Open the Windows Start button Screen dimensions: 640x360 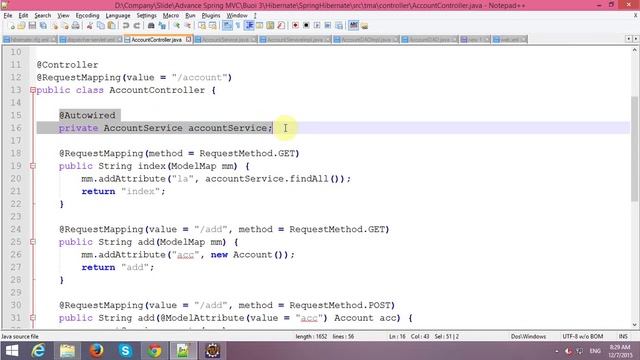click(12, 351)
